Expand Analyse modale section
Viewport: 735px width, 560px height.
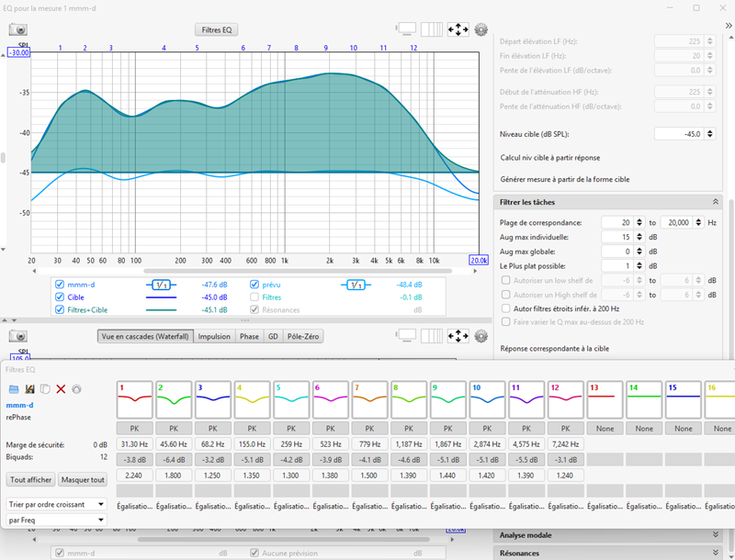(716, 534)
